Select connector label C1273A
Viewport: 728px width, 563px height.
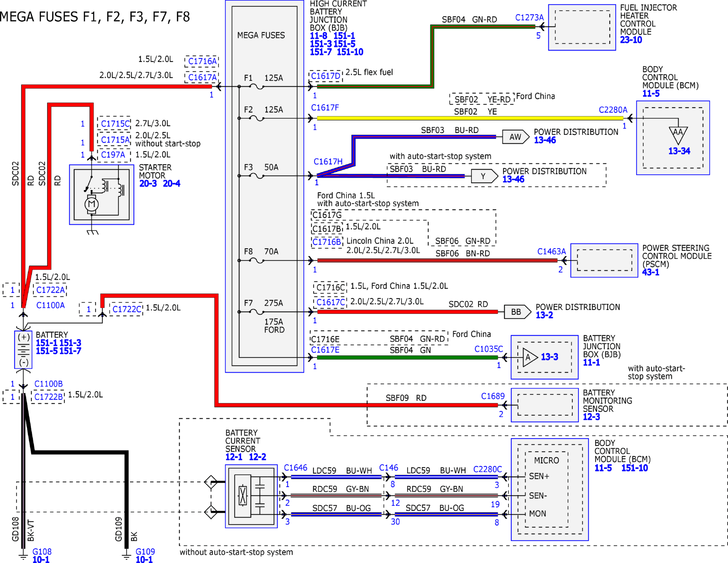(x=529, y=17)
